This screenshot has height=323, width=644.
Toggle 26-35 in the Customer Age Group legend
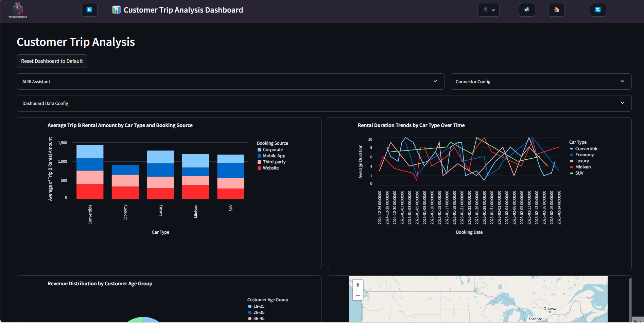[256, 312]
